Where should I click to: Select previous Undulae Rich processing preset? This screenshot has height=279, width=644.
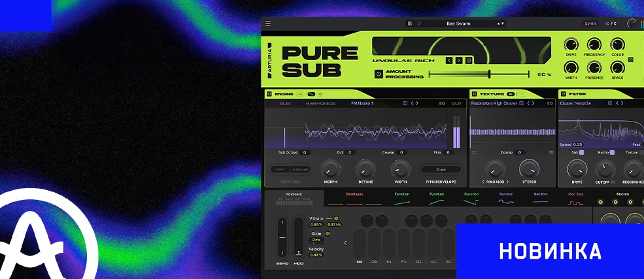(x=449, y=60)
